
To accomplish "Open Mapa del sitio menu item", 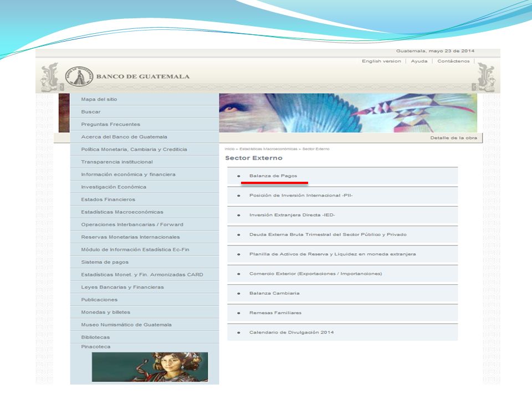I will coord(145,99).
